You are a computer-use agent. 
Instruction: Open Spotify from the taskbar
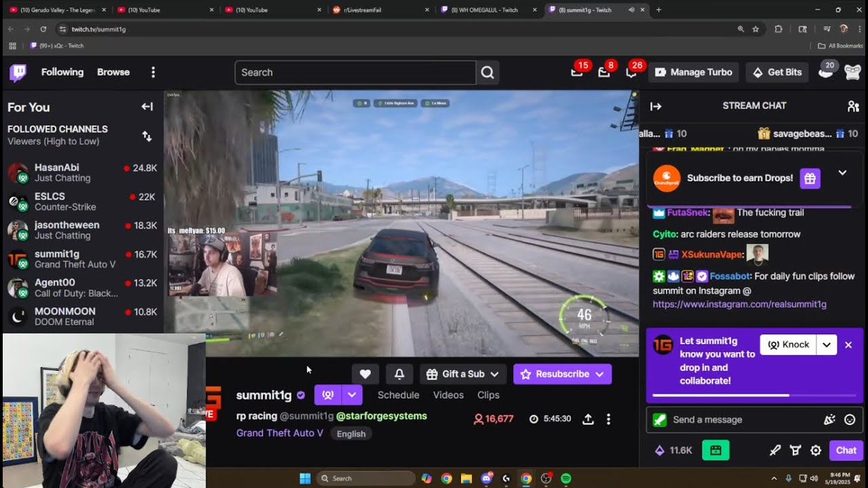pos(566,479)
